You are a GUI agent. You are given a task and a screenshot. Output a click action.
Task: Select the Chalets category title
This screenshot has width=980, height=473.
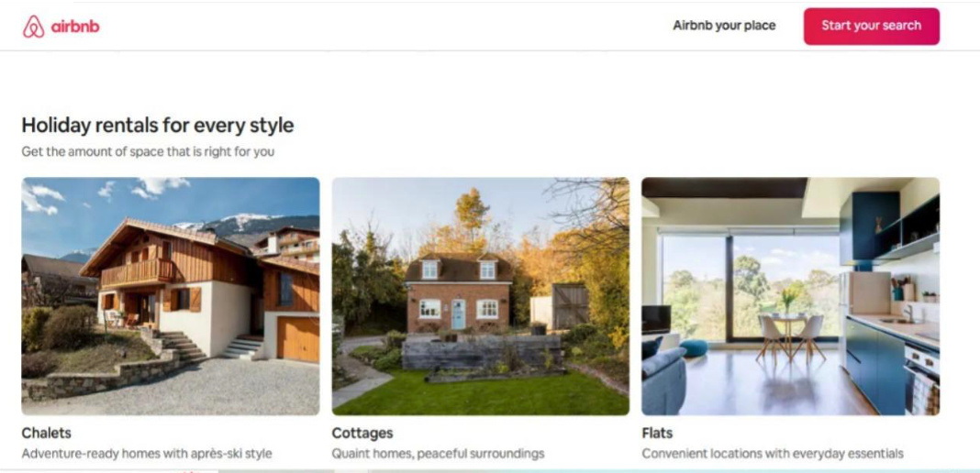[46, 433]
